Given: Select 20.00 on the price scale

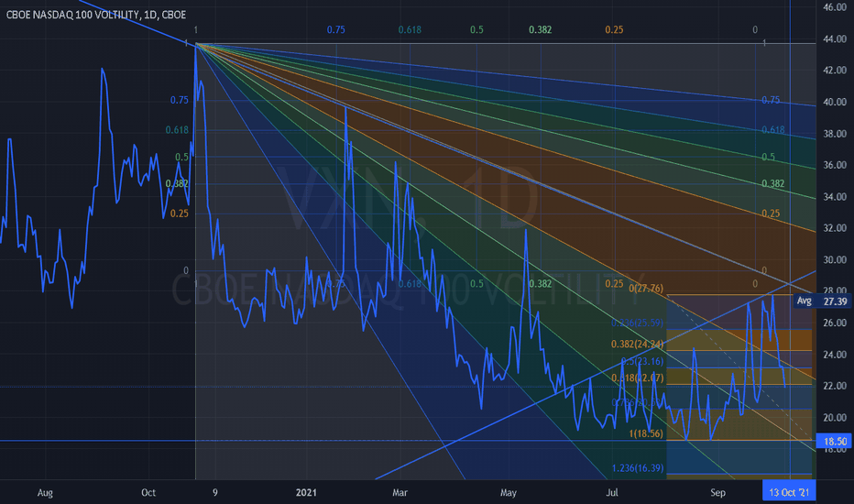Looking at the screenshot, I should click(835, 418).
